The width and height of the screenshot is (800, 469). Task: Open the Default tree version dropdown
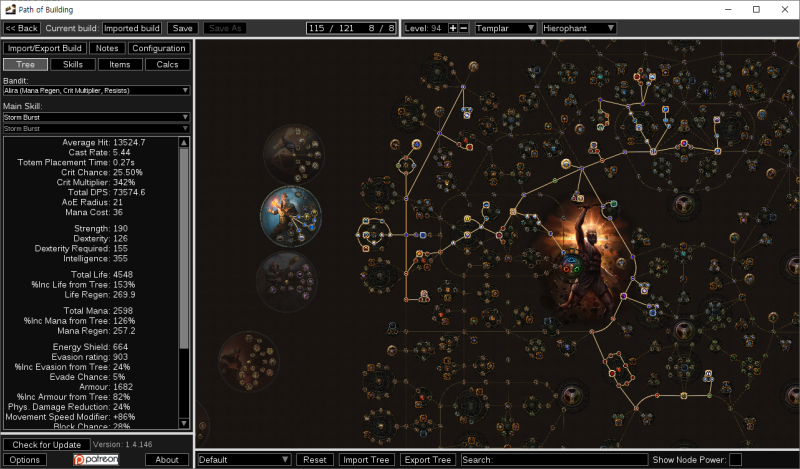244,460
